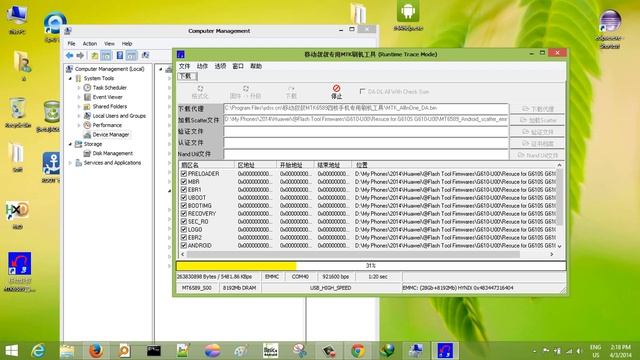Toggle the DA DL All With Check Sum checkbox
The height and width of the screenshot is (360, 640).
click(x=362, y=91)
